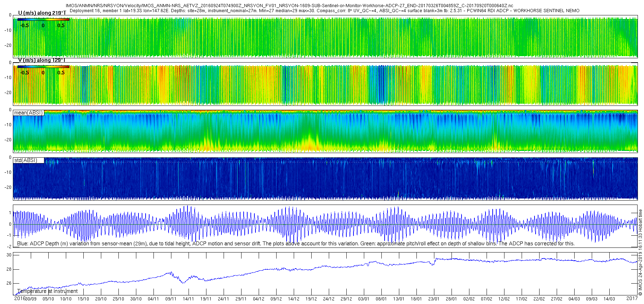The width and height of the screenshot is (644, 304).
Task: Click the '03/01' date tick label
Action: click(364, 299)
